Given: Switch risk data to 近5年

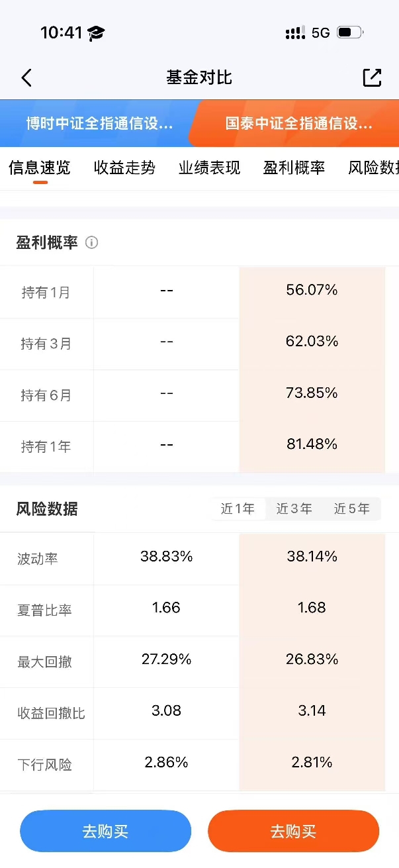Looking at the screenshot, I should click(x=351, y=508).
